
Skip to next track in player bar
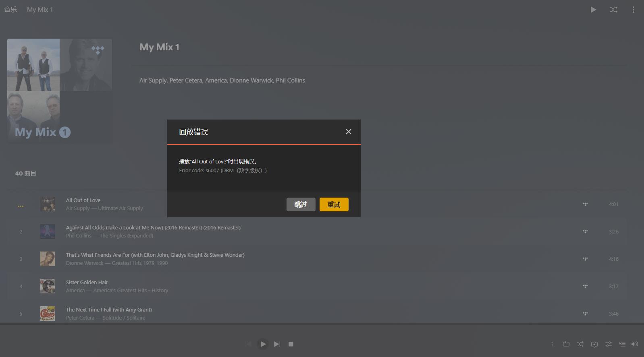pos(277,344)
